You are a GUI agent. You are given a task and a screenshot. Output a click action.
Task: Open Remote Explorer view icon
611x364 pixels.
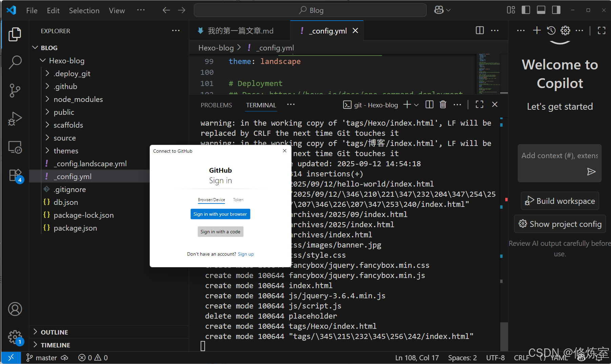(x=15, y=147)
